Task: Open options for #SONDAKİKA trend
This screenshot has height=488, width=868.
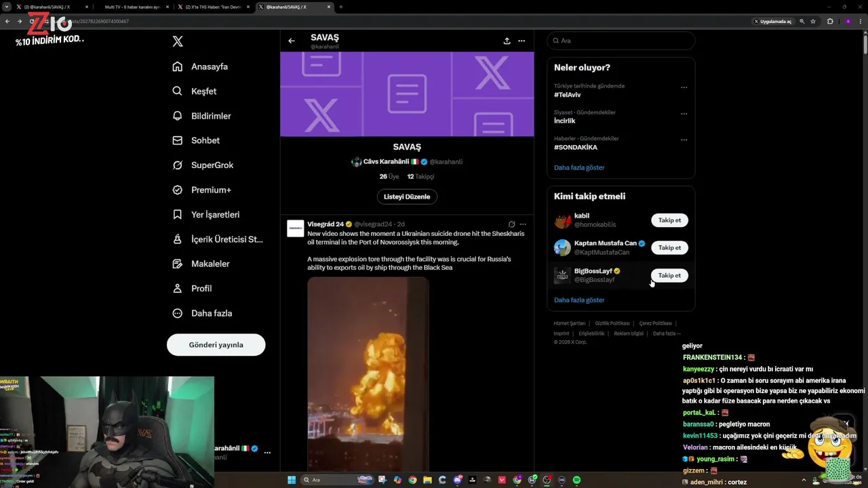Action: tap(684, 140)
